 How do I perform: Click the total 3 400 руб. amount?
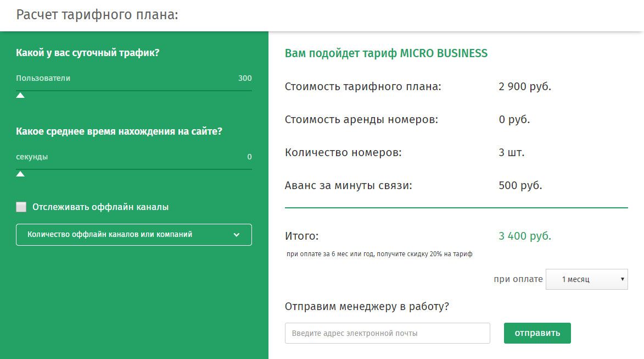click(x=525, y=236)
